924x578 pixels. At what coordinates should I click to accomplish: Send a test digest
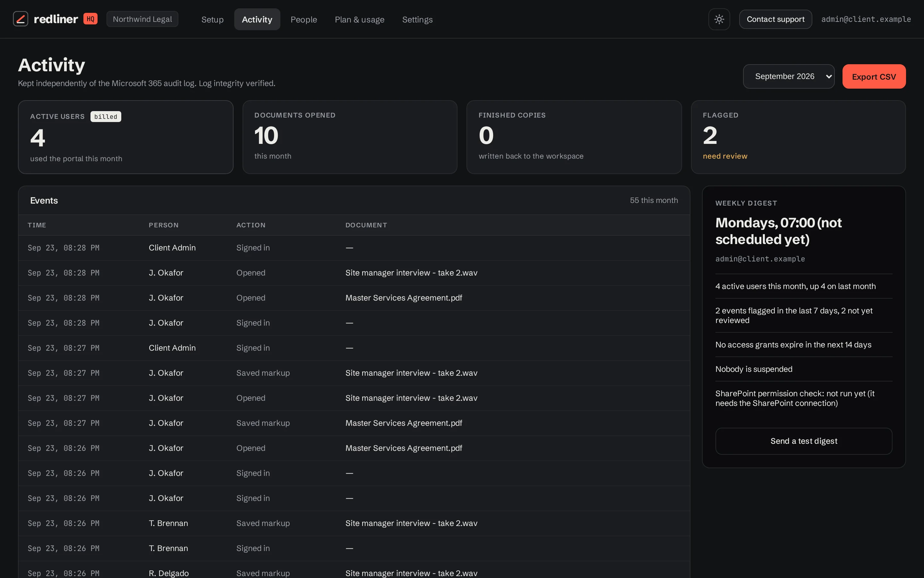click(803, 441)
